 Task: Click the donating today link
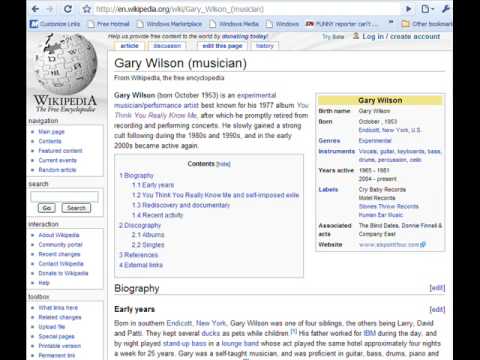click(245, 36)
